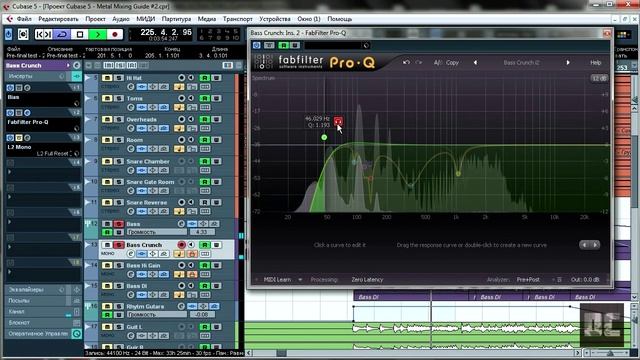Solo the Room track

click(118, 140)
